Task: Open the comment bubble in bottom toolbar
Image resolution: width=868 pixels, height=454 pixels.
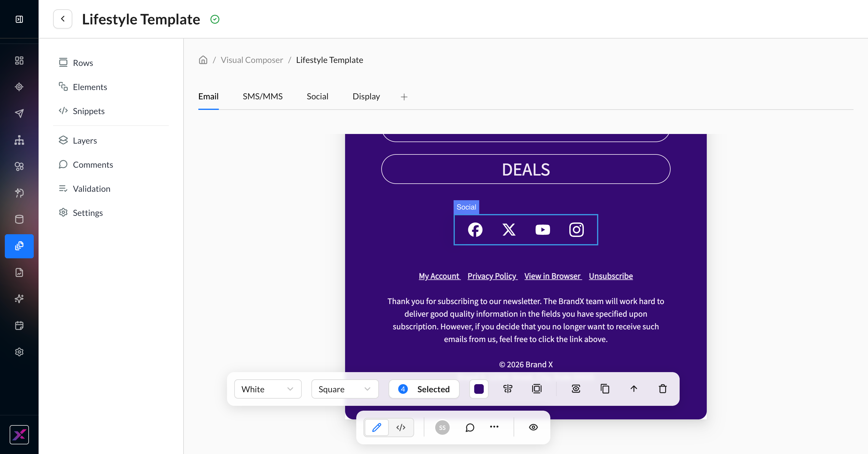Action: click(470, 428)
